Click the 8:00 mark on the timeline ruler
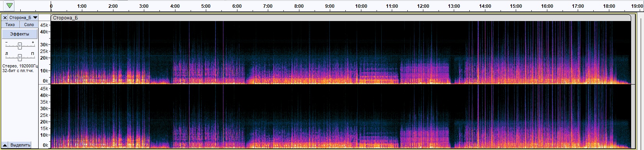Viewport: 644px width, 150px height. click(x=299, y=6)
